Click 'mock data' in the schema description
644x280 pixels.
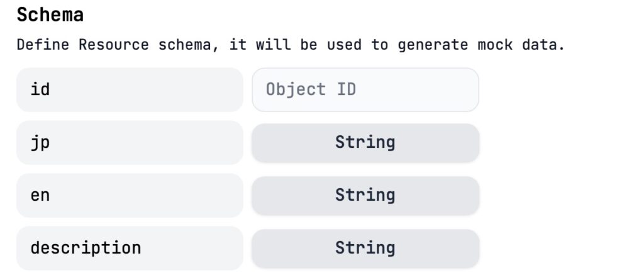520,45
